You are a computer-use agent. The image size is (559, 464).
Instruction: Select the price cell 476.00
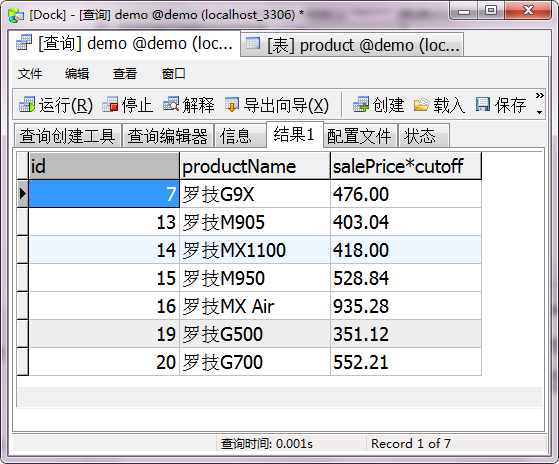pos(406,194)
